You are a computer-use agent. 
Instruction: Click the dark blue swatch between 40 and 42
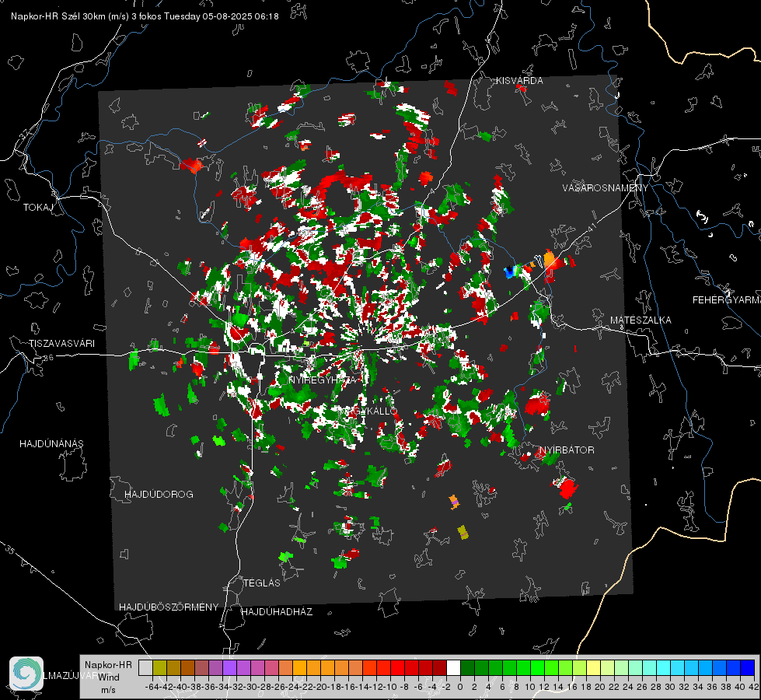coord(748,668)
